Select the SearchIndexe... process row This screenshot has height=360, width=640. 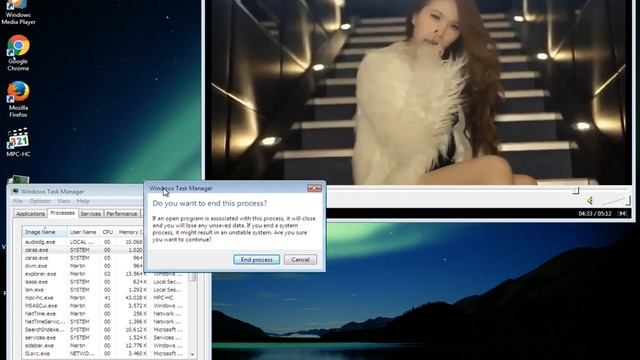(106, 329)
